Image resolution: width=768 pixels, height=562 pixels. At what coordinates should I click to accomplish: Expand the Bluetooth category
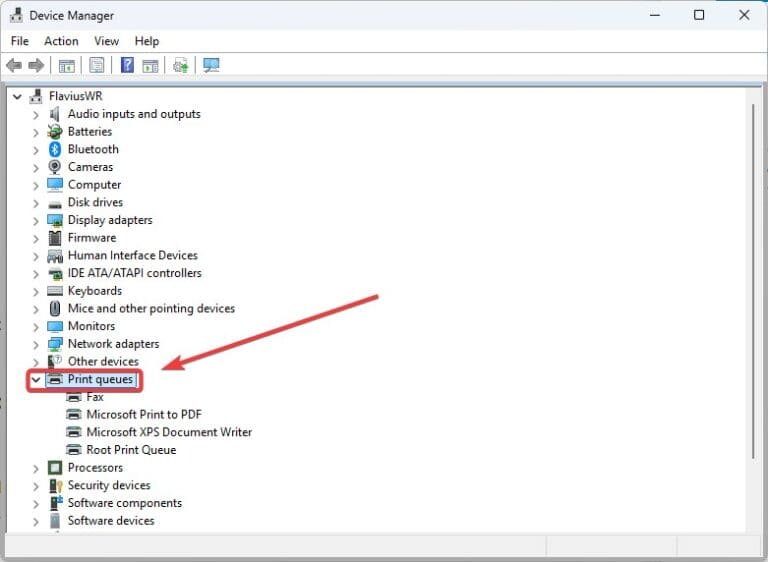[x=36, y=150]
